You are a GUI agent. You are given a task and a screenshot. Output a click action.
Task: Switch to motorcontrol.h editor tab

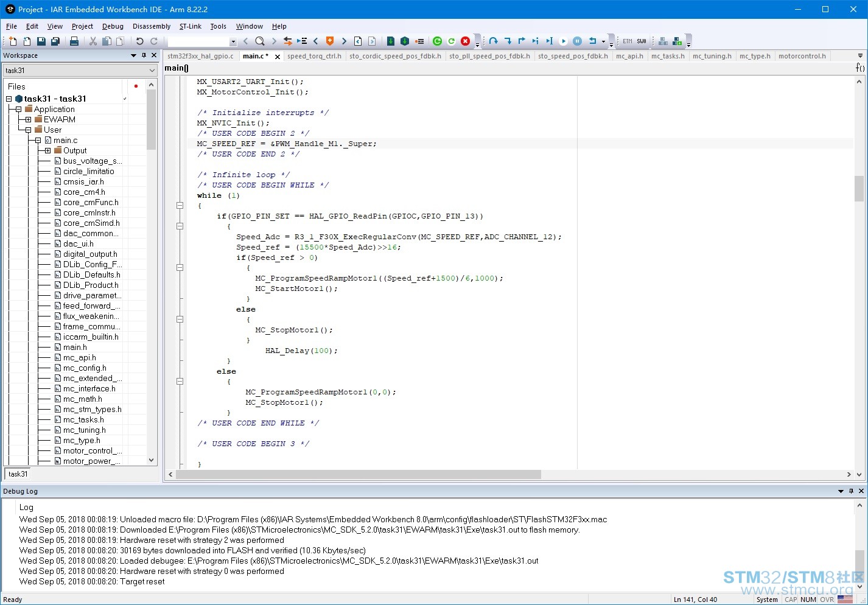[x=802, y=56]
